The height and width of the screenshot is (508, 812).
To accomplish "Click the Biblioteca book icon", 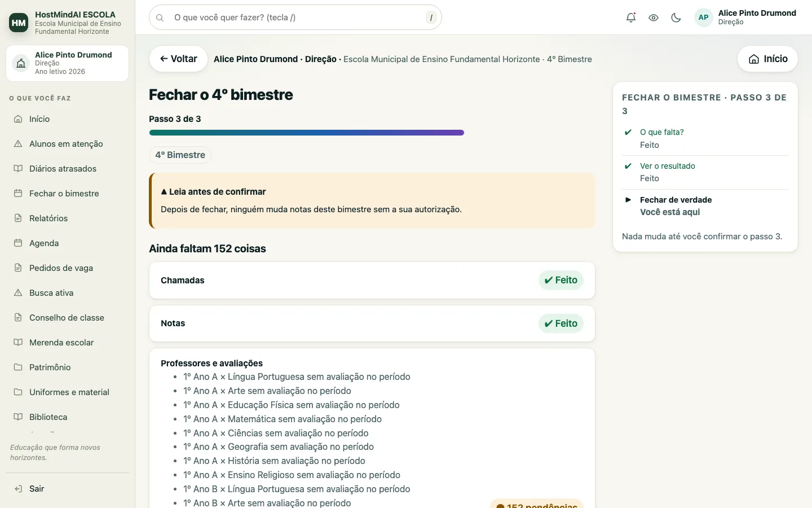I will (18, 417).
